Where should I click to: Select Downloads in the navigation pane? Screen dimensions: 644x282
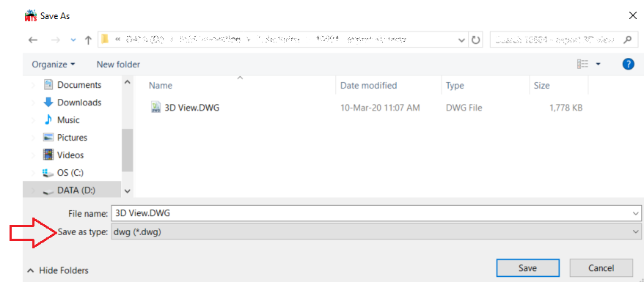pos(79,103)
